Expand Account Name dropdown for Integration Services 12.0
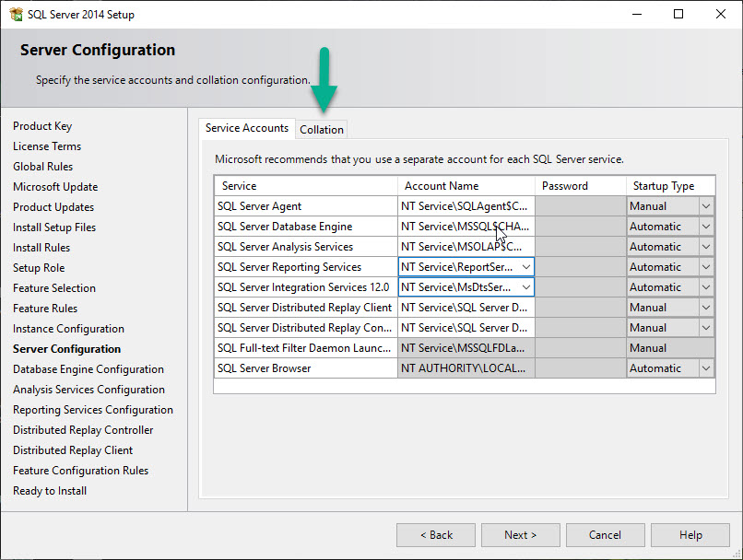The height and width of the screenshot is (560, 743). tap(526, 287)
